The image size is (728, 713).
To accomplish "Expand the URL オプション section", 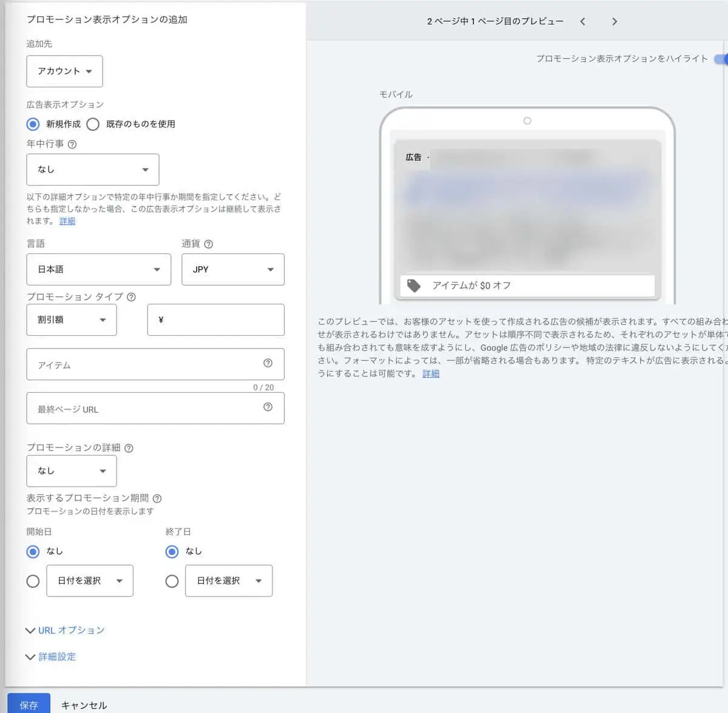I will click(65, 631).
